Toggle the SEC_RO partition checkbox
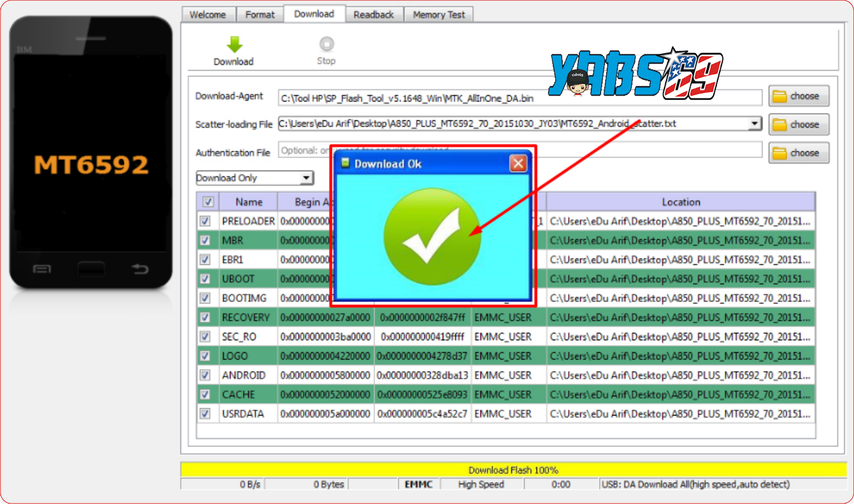The width and height of the screenshot is (854, 504). [x=205, y=337]
